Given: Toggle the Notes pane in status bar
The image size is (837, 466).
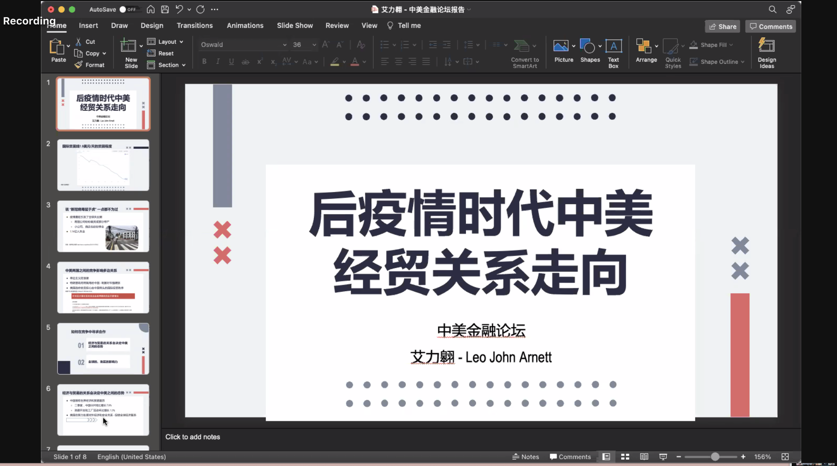Looking at the screenshot, I should click(x=525, y=457).
